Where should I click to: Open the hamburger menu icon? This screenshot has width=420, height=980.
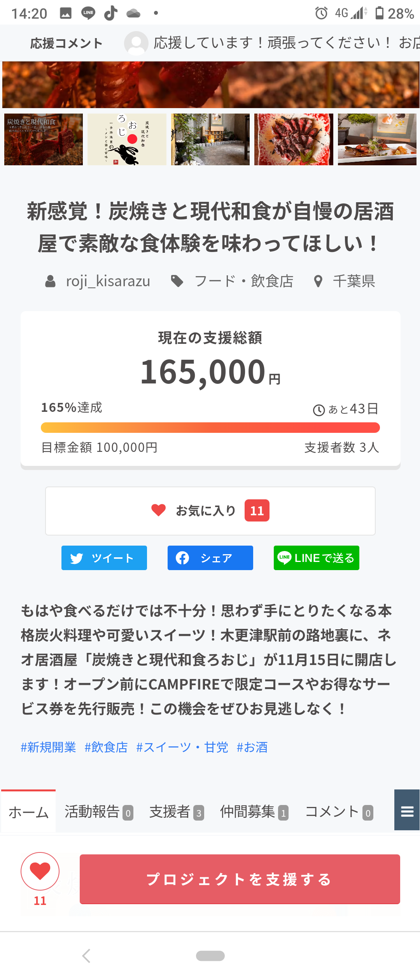(407, 812)
